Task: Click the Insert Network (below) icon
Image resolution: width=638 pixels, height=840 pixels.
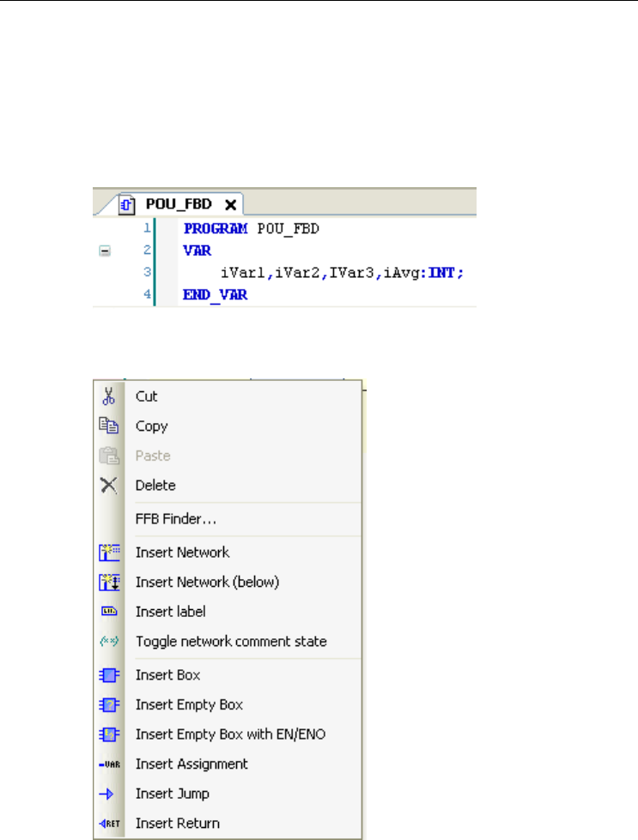Action: click(x=109, y=582)
